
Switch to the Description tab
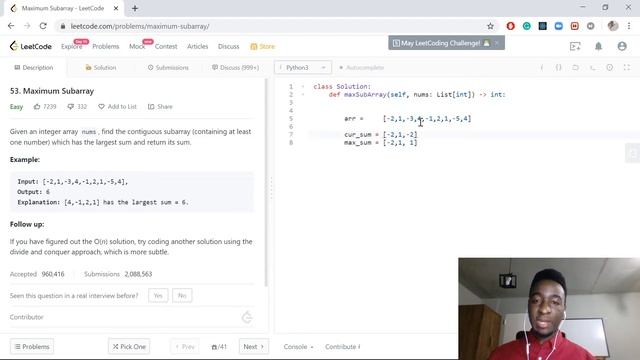33,67
